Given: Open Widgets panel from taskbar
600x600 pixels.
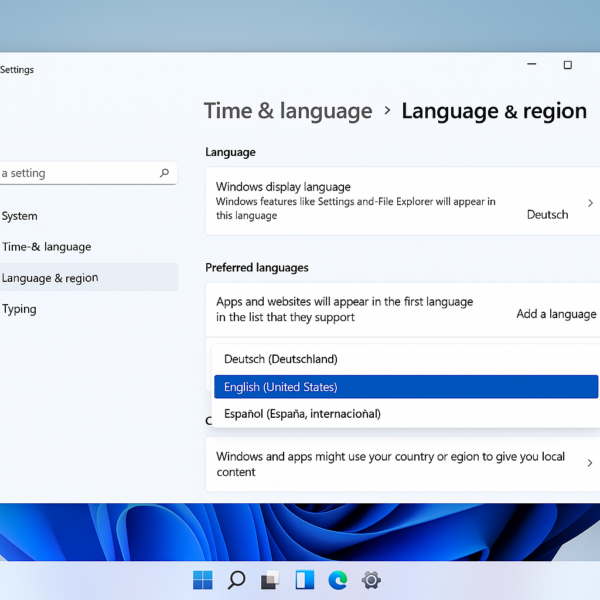Looking at the screenshot, I should 305,580.
